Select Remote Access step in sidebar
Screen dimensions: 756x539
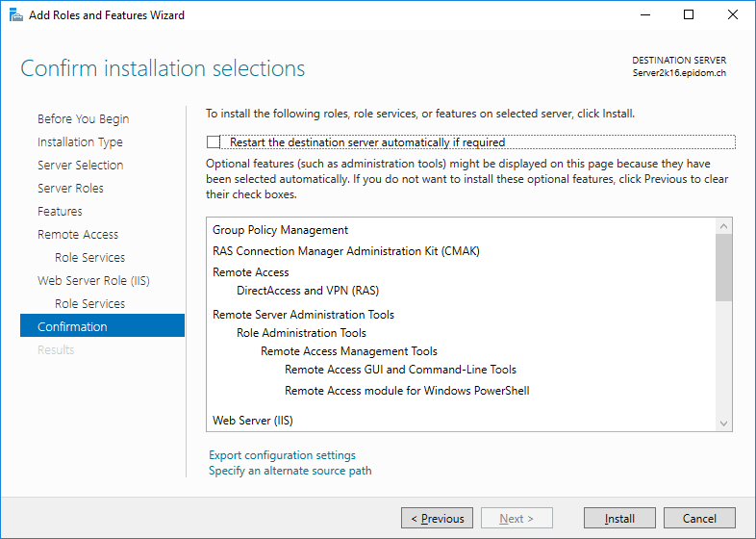tap(78, 235)
